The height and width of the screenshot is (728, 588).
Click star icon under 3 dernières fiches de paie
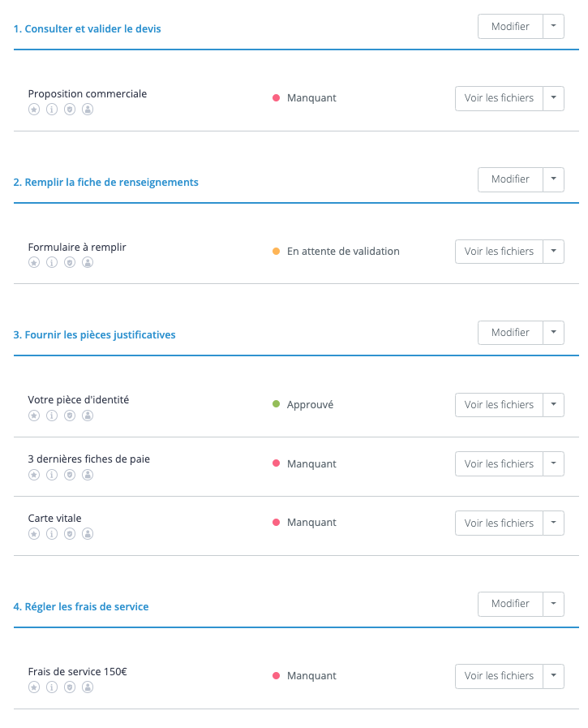point(34,475)
